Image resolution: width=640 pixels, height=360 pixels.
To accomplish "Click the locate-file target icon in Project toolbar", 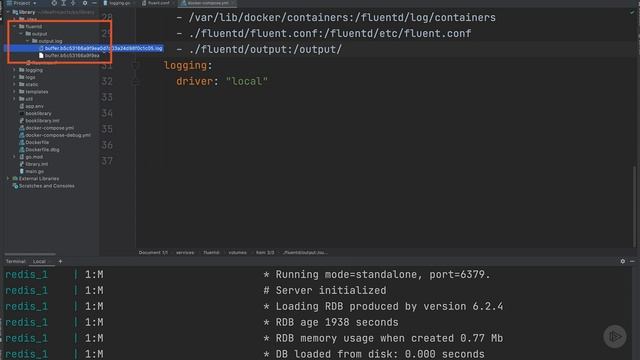I will (54, 3).
